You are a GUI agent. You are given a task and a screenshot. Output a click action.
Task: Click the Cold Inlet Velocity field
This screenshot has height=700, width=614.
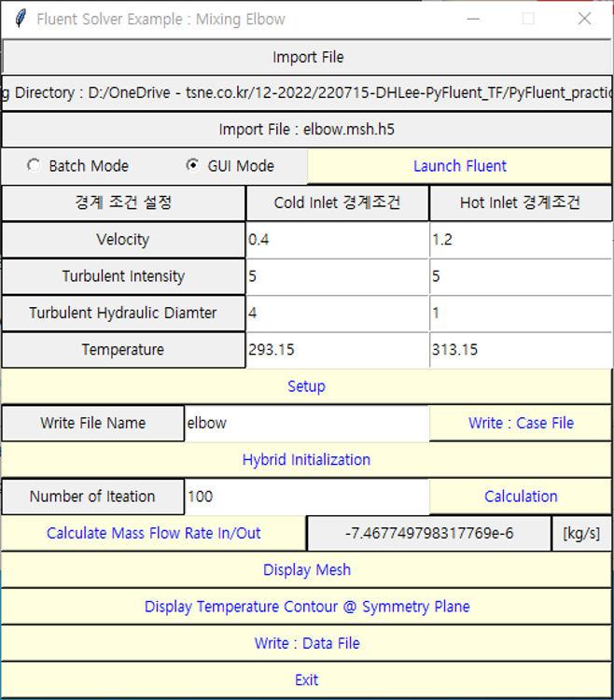[x=338, y=240]
